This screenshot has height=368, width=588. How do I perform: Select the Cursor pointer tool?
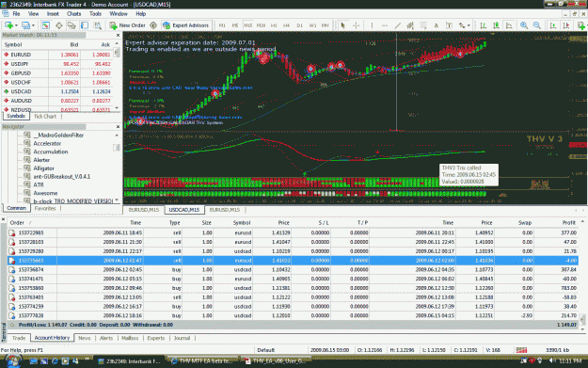[x=342, y=25]
